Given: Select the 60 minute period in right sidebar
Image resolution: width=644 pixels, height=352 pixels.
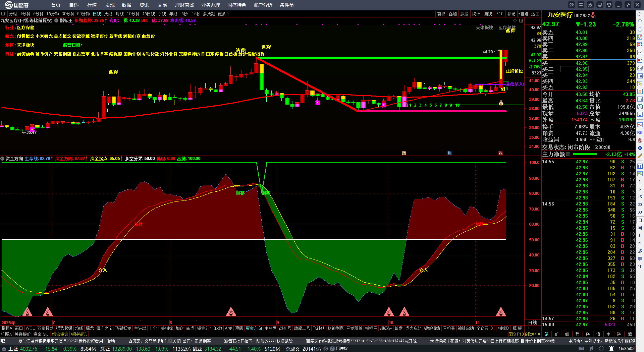Looking at the screenshot, I should [x=640, y=212].
